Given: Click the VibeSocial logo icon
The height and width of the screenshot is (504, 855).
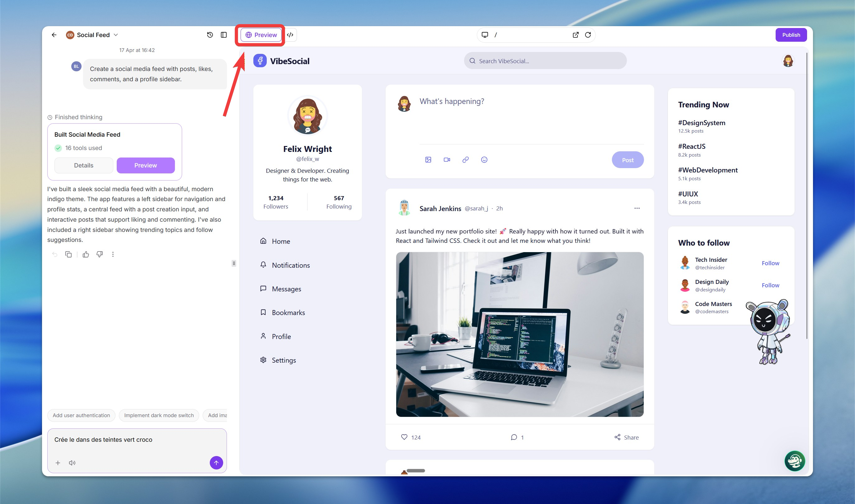Looking at the screenshot, I should [260, 61].
